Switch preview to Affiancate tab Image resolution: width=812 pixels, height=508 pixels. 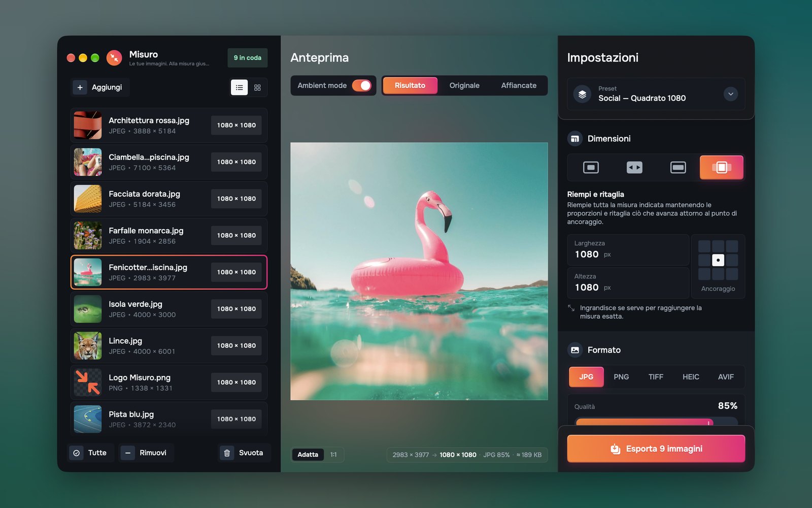pyautogui.click(x=519, y=85)
